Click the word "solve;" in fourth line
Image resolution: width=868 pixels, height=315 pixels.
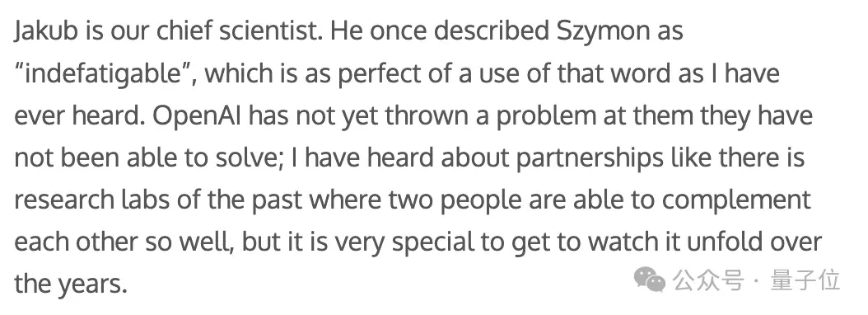pyautogui.click(x=248, y=158)
